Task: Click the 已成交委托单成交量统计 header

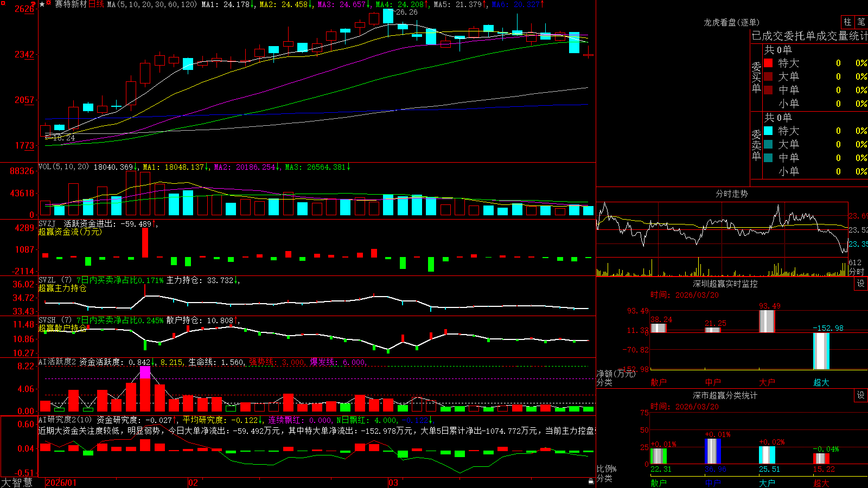Action: point(809,36)
